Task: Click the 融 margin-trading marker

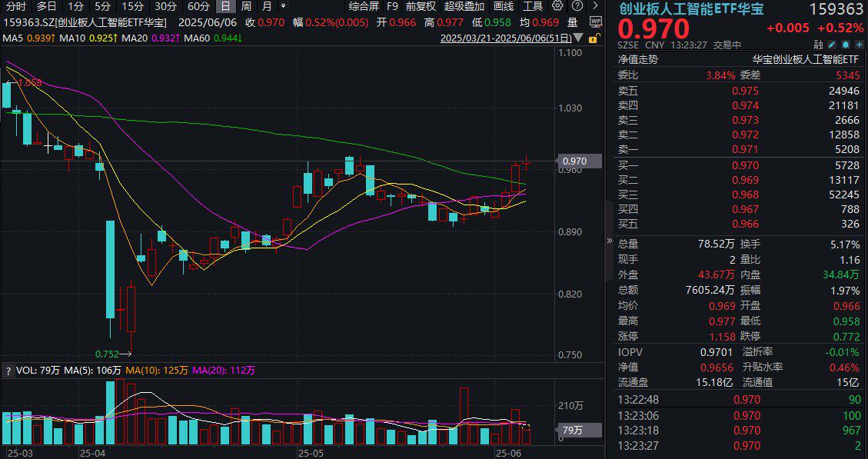Action: point(818,45)
